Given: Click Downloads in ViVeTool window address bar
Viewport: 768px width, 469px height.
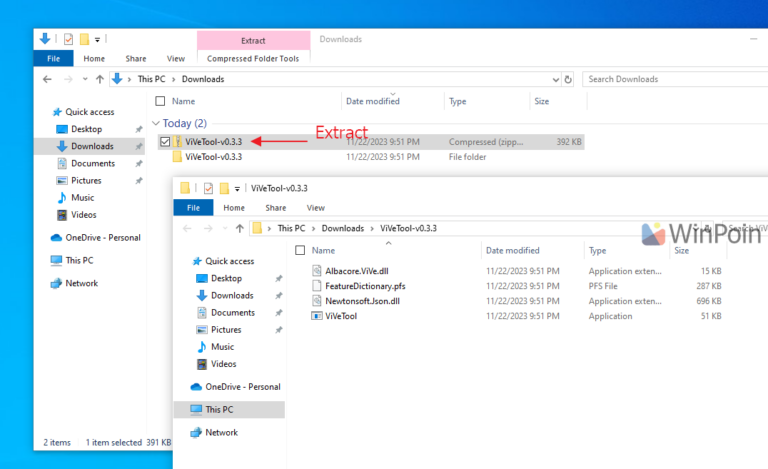Looking at the screenshot, I should point(343,228).
